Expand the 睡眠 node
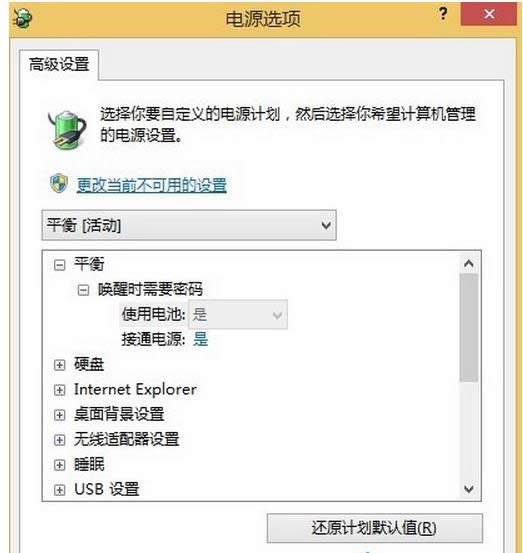Image resolution: width=523 pixels, height=553 pixels. pyautogui.click(x=59, y=465)
